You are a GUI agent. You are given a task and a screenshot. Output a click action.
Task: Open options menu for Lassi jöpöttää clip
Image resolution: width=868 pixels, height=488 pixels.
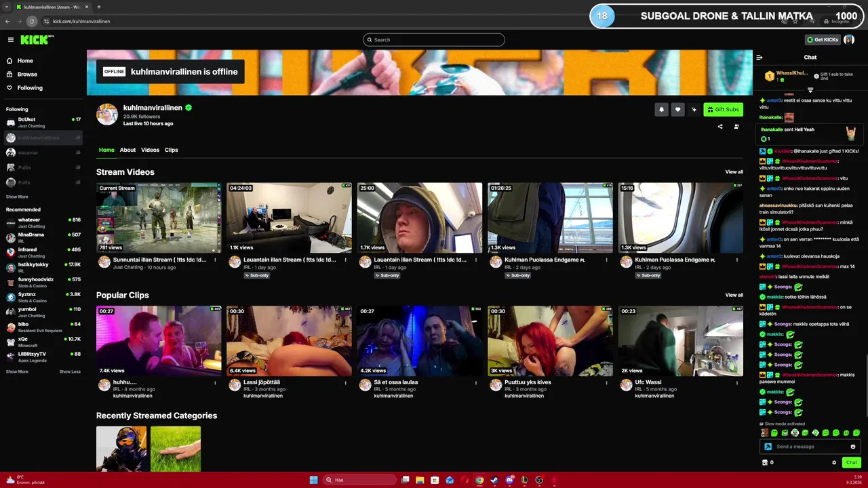coord(346,382)
